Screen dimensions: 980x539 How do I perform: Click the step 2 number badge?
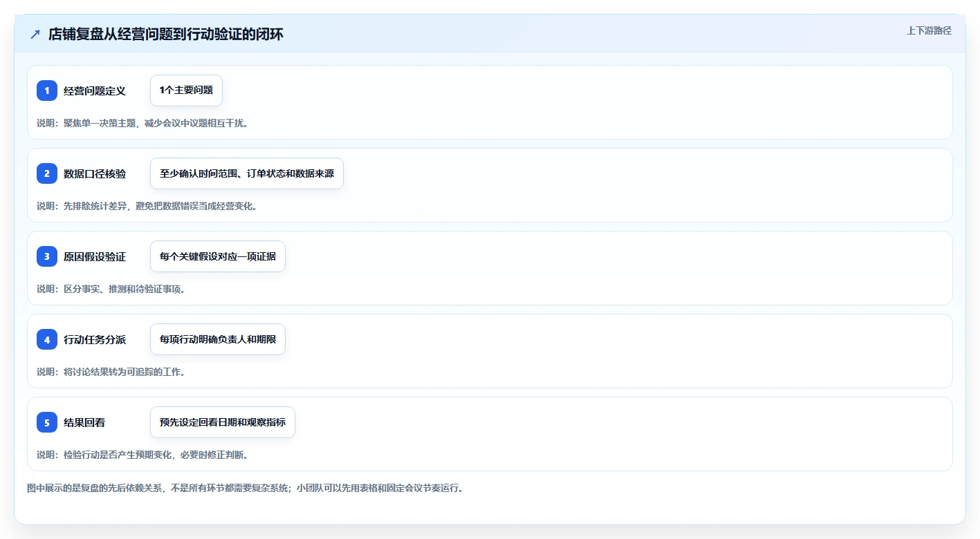pyautogui.click(x=47, y=173)
